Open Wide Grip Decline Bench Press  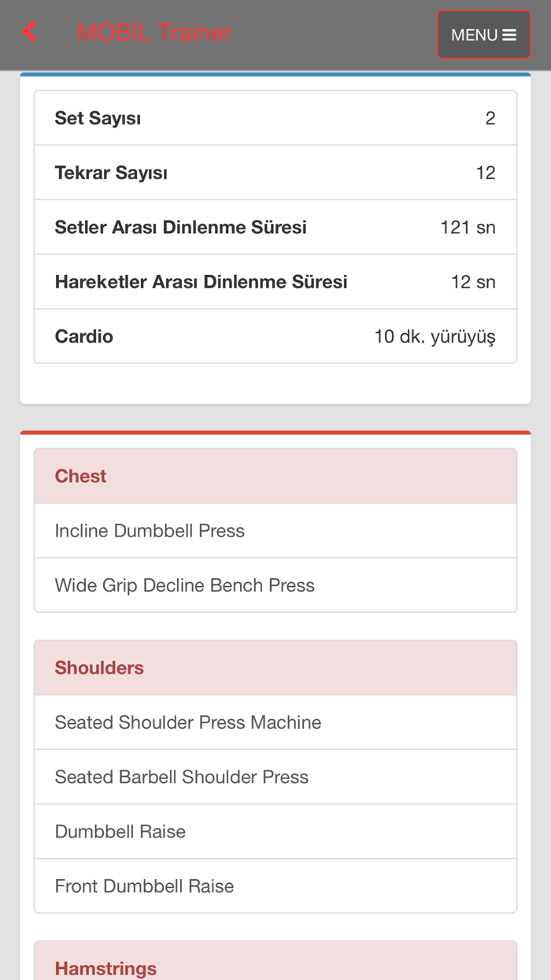tap(275, 585)
